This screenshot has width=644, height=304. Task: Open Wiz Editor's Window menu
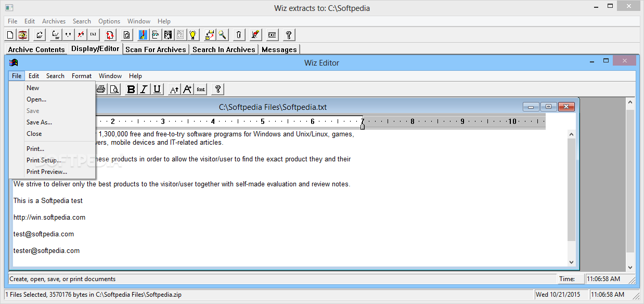coord(110,76)
